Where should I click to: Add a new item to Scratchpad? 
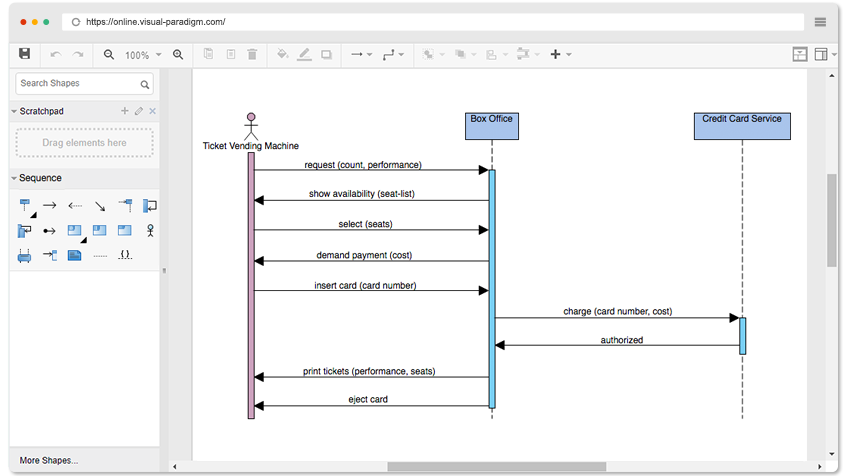click(x=125, y=111)
